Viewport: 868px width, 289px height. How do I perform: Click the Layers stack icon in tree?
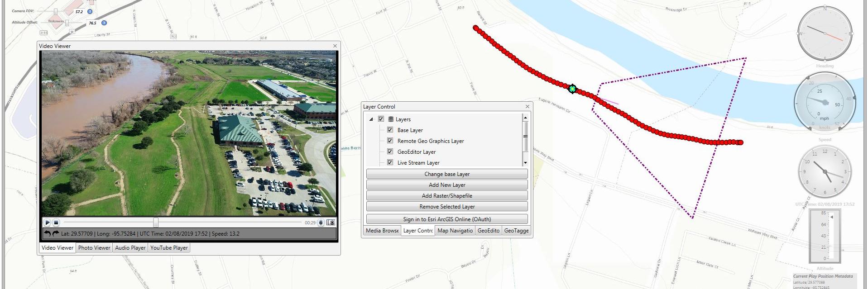click(391, 119)
